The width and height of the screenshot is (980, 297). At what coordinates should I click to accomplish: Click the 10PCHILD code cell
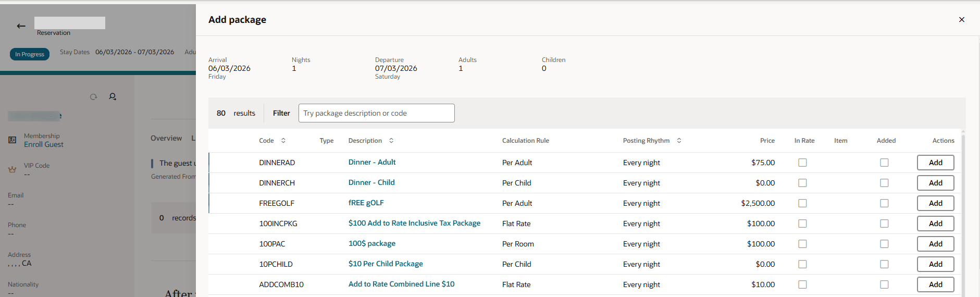click(276, 264)
